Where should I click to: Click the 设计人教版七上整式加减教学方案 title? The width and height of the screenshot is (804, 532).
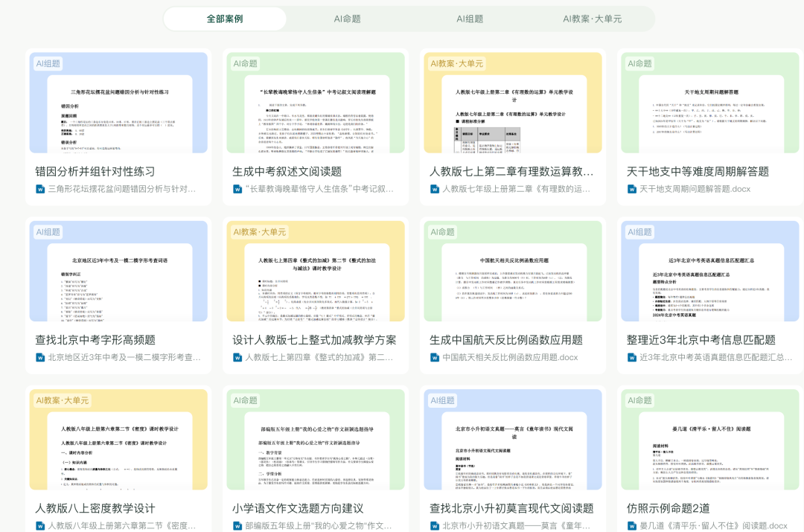point(316,339)
